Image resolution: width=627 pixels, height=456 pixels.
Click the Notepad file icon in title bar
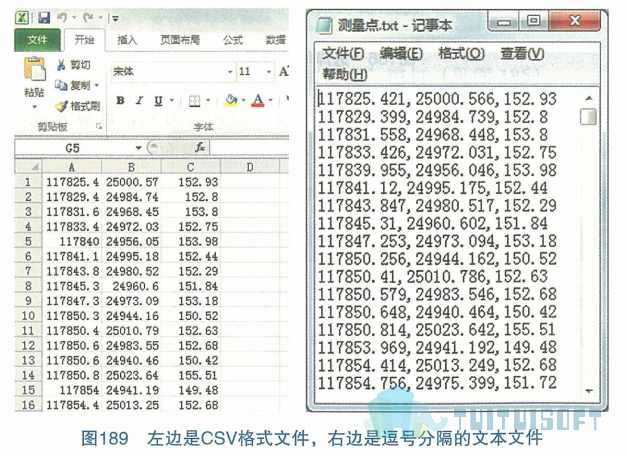[x=325, y=24]
